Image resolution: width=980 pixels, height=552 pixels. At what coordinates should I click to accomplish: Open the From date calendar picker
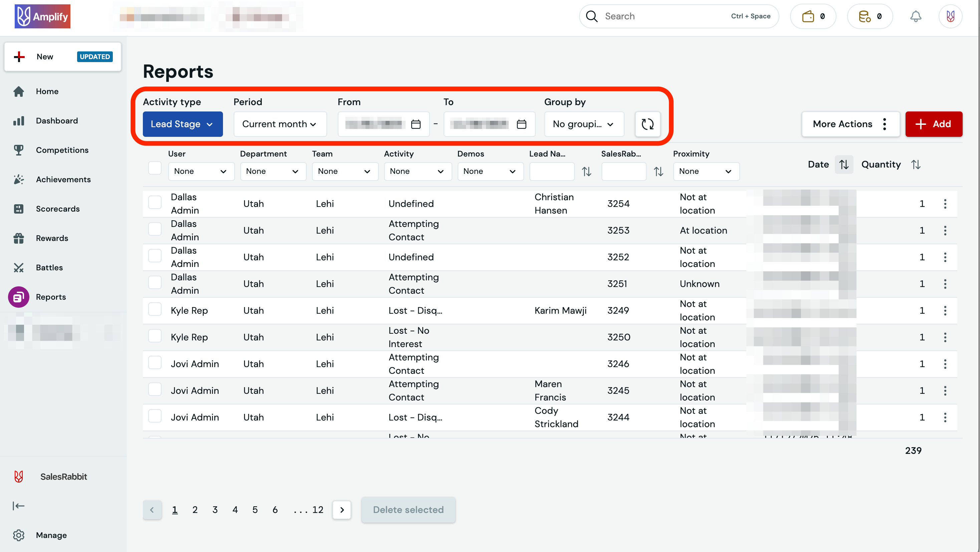tap(416, 124)
